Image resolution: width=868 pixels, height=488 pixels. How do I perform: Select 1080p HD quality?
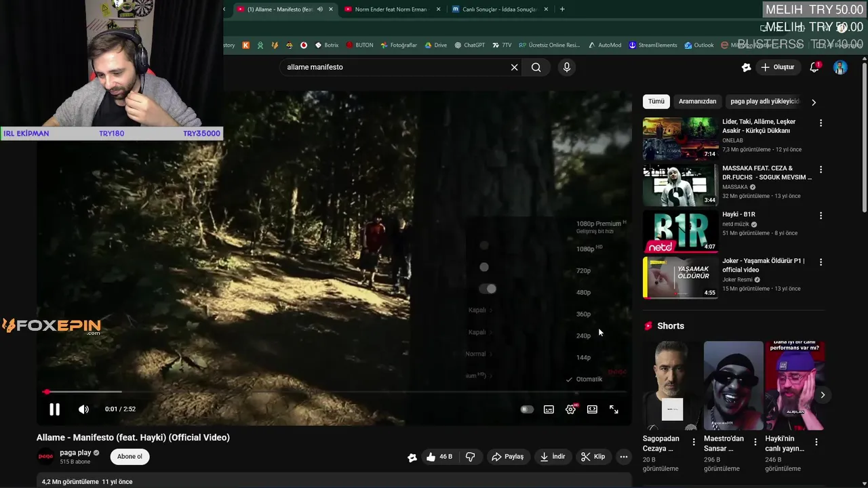coord(588,249)
